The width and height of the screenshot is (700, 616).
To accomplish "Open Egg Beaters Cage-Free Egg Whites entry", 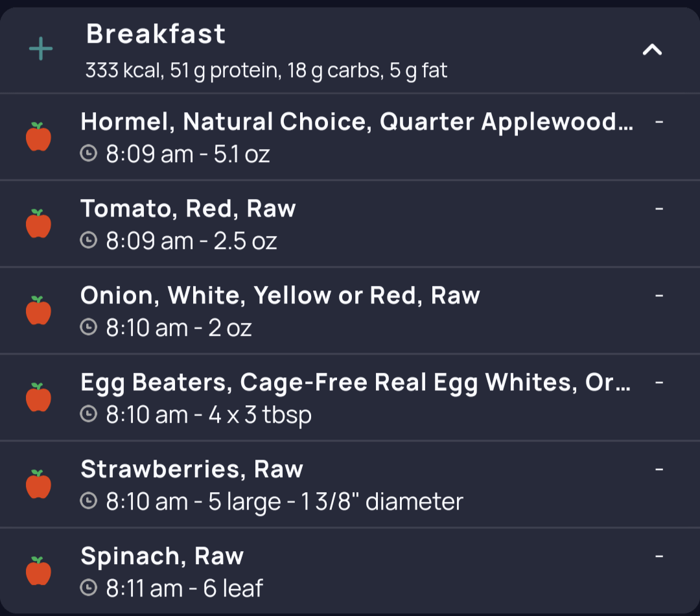I will pos(350,397).
